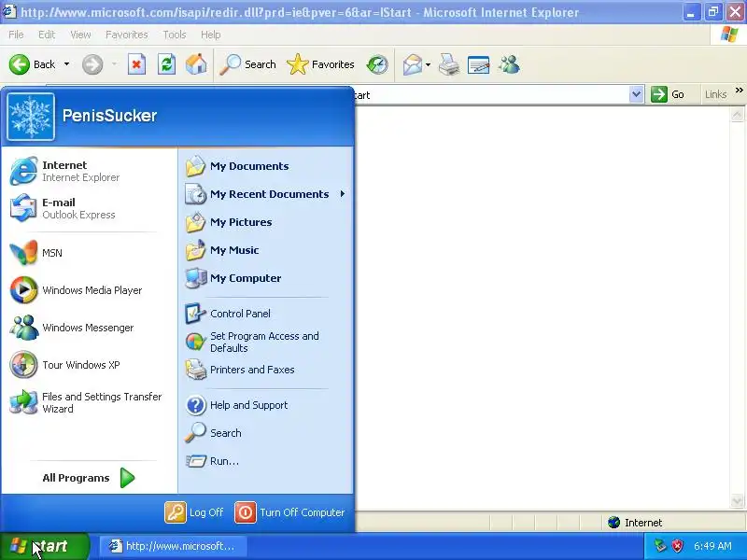This screenshot has width=747, height=560.
Task: Click the Mail envelope icon
Action: [x=413, y=64]
